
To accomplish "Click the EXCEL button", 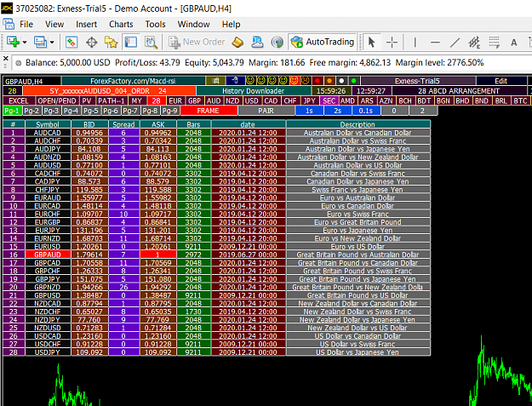I will [x=19, y=100].
